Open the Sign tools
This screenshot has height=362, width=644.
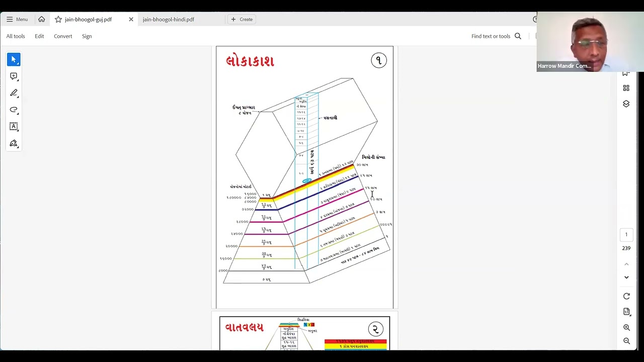tap(87, 36)
